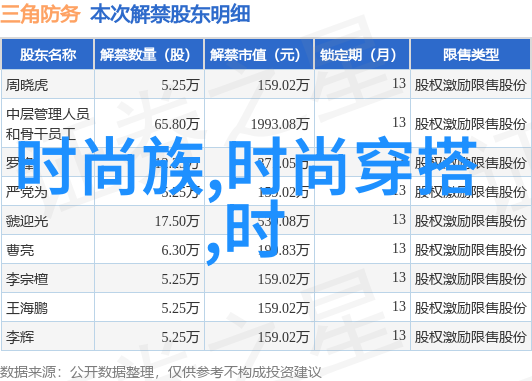Select the 限售类型 column header
This screenshot has height=381, width=532.
point(471,55)
